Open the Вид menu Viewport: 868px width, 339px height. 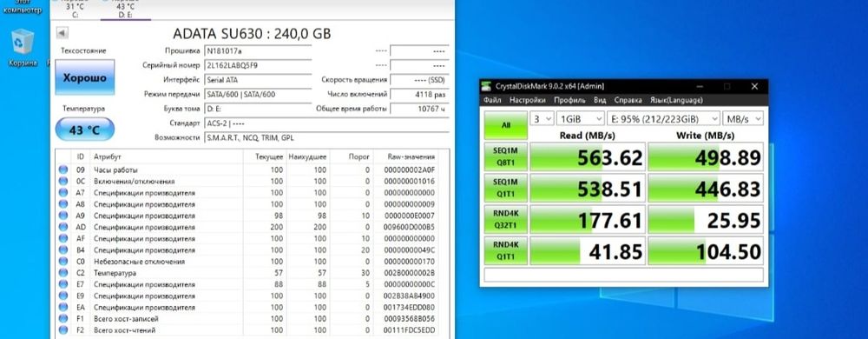tap(600, 100)
